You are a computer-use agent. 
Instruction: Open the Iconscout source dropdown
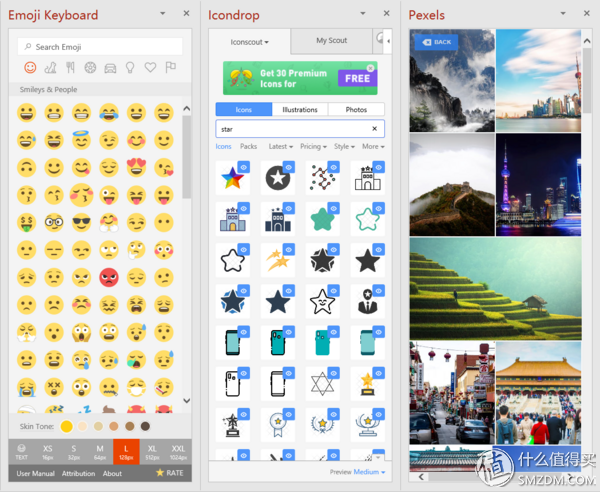[249, 42]
